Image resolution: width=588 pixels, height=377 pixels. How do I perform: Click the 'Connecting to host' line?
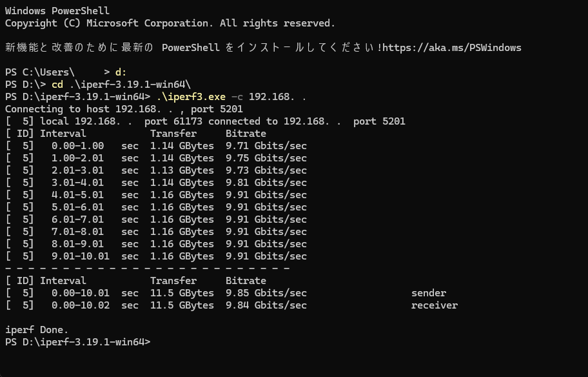(124, 109)
